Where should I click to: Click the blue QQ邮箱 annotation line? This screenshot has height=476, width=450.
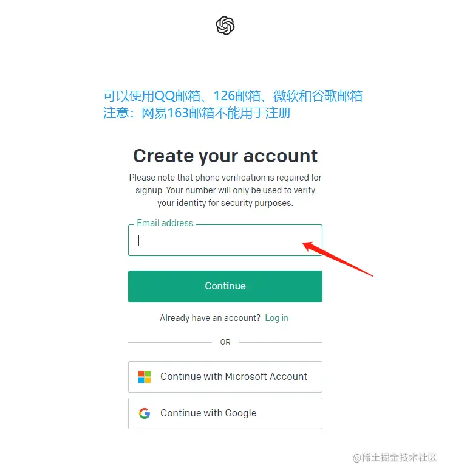233,96
